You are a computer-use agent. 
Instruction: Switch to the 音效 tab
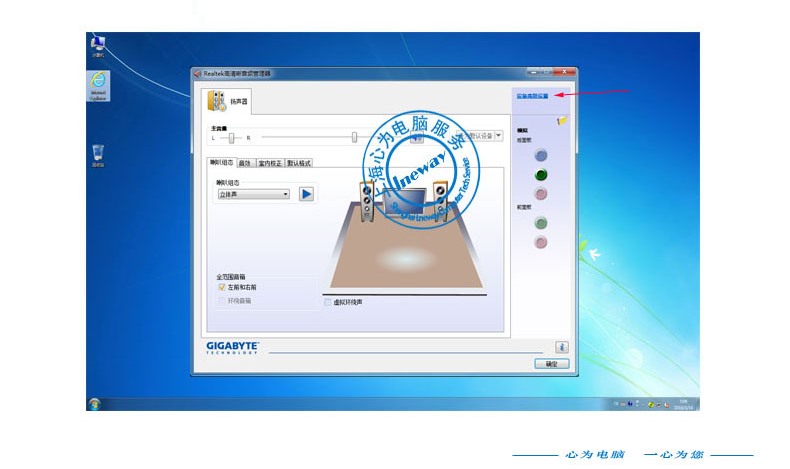pos(245,162)
